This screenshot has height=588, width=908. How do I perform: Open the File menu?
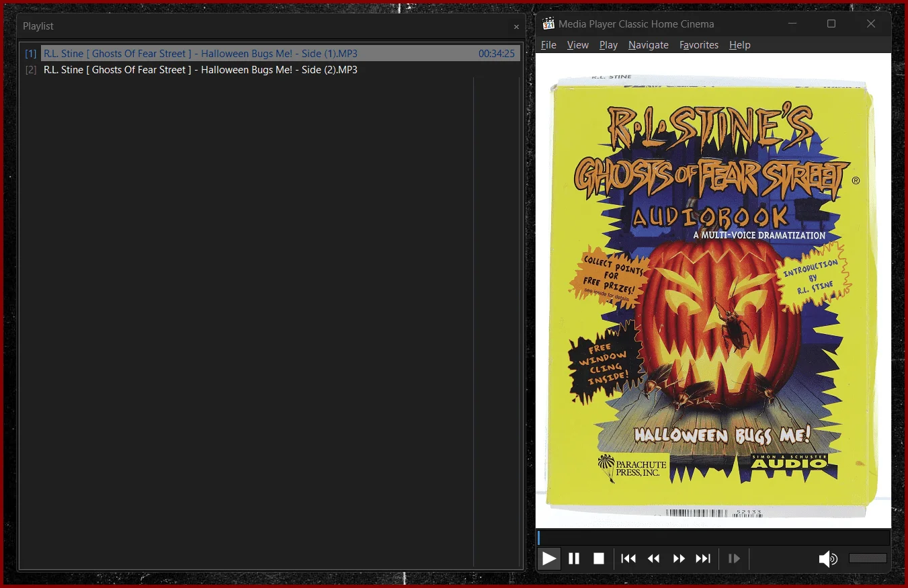pyautogui.click(x=548, y=45)
